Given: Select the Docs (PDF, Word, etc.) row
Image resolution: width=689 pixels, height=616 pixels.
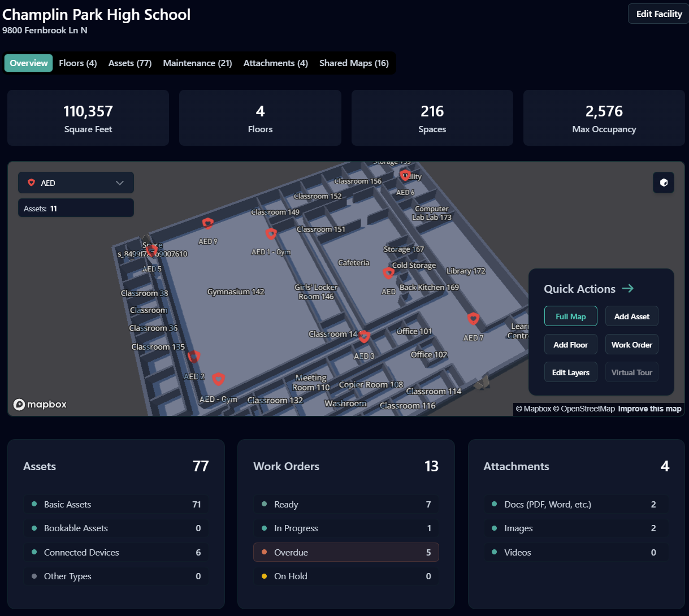Looking at the screenshot, I should [x=576, y=504].
